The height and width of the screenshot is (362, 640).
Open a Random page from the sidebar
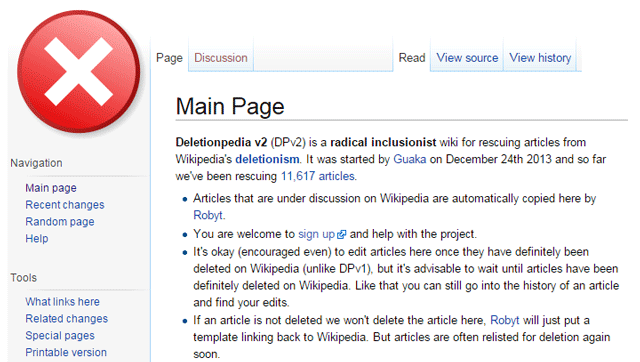pos(60,222)
